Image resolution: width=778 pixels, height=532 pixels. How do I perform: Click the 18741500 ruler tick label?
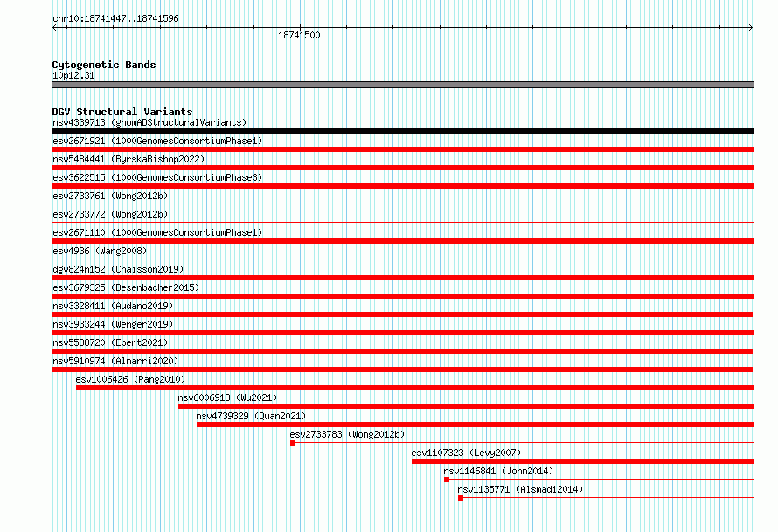coord(299,35)
